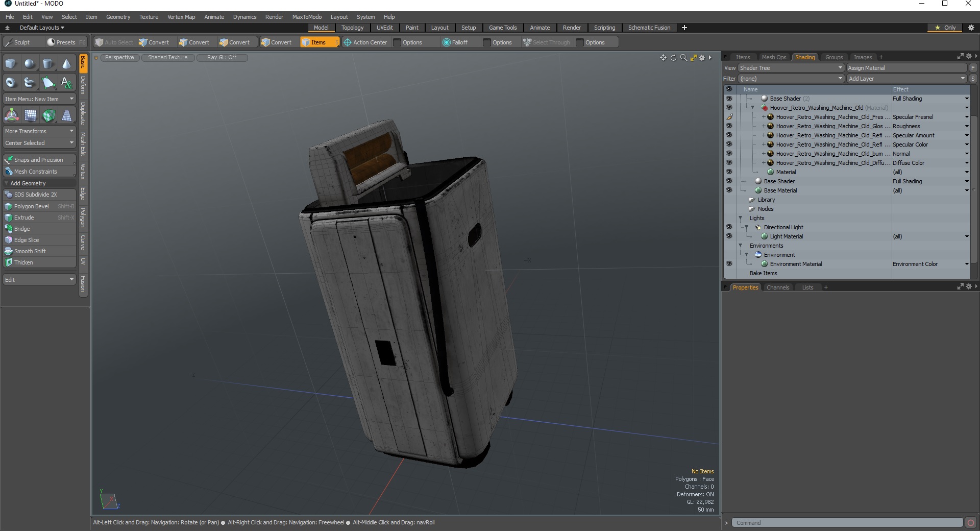Image resolution: width=980 pixels, height=531 pixels.
Task: Click the viewport zoom magnifier icon
Action: pos(683,58)
